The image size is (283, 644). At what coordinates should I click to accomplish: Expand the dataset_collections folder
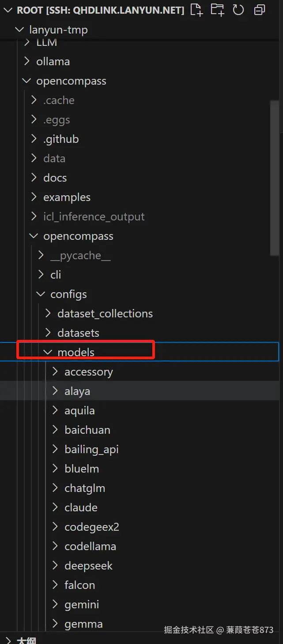coord(105,313)
